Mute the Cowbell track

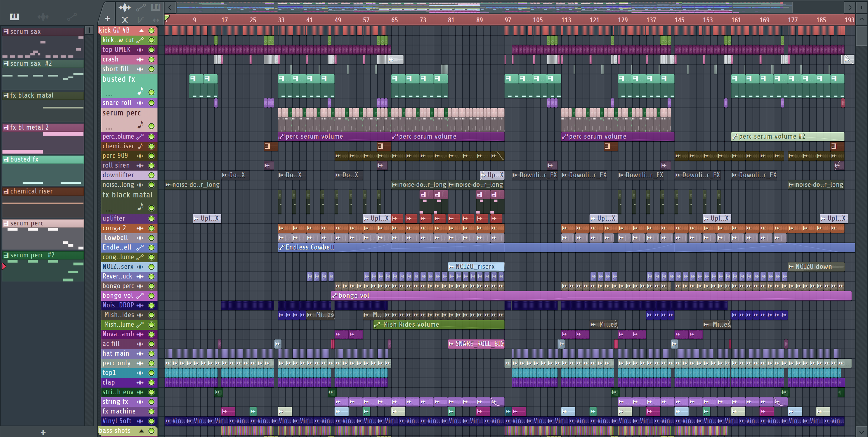[x=152, y=238]
